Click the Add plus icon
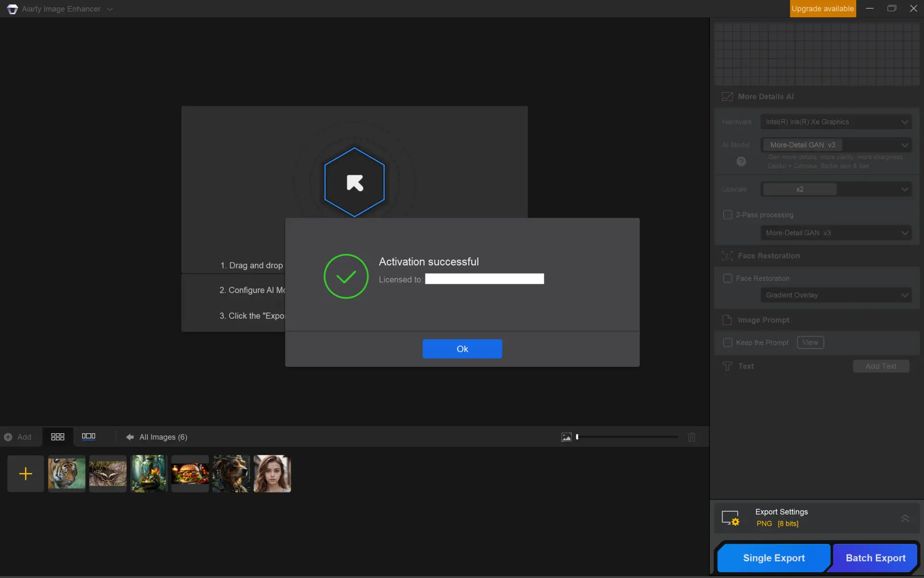Viewport: 924px width, 578px height. click(8, 437)
